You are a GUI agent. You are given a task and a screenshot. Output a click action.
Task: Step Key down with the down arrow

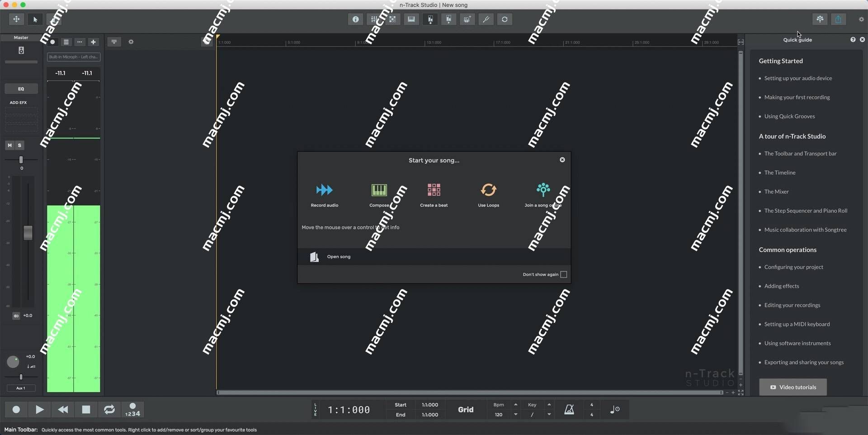[549, 415]
